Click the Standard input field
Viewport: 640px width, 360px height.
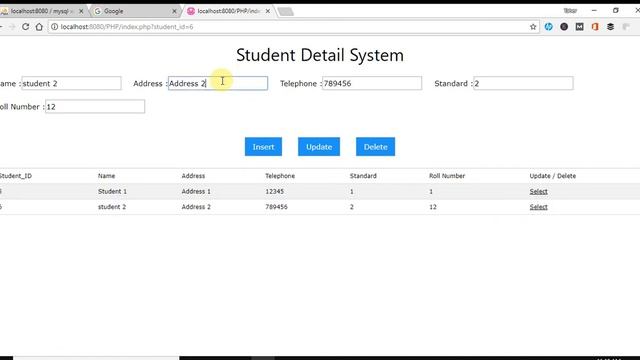(523, 83)
